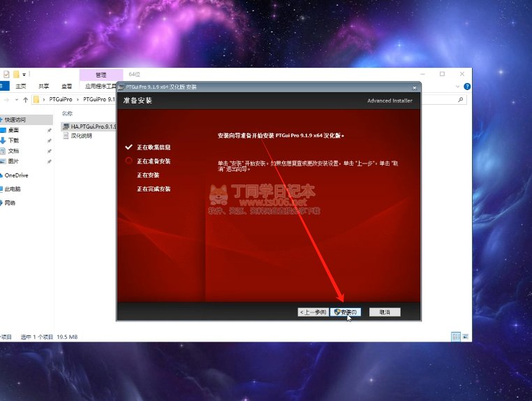Open 网络 in navigation pane

[10, 203]
